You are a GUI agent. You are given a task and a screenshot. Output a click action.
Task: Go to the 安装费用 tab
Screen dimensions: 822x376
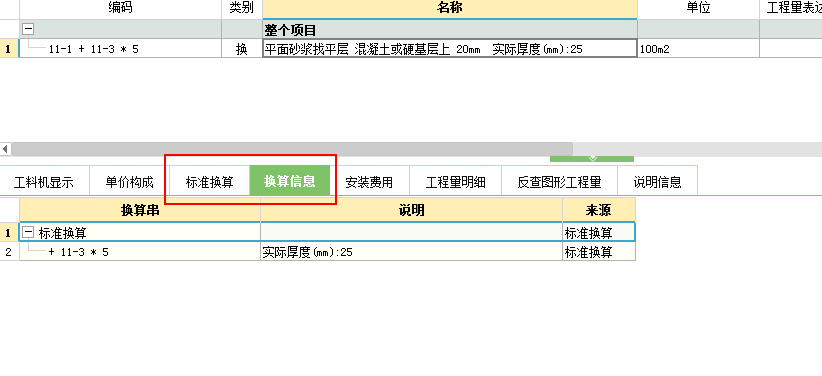(x=369, y=182)
